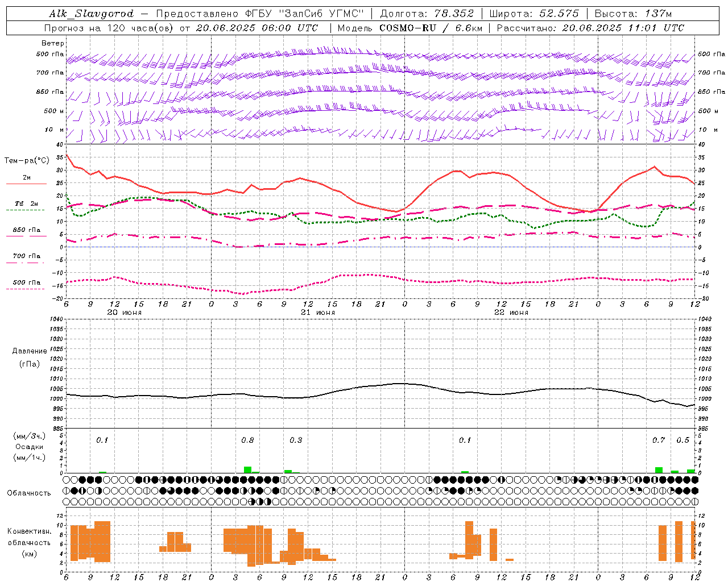Image resolution: width=728 pixels, height=582 pixels.
Task: Click the 700 гПа temperature legend entry
Action: coord(27,256)
